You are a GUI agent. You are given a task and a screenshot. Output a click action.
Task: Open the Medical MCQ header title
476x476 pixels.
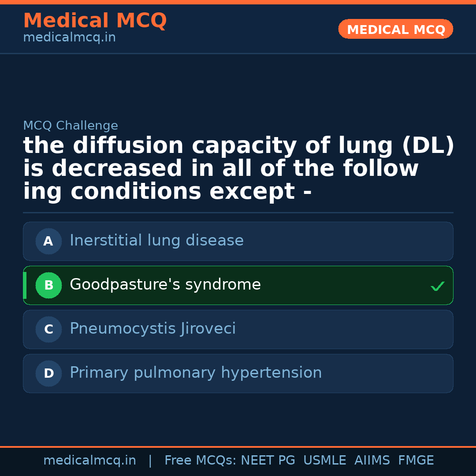click(x=95, y=21)
